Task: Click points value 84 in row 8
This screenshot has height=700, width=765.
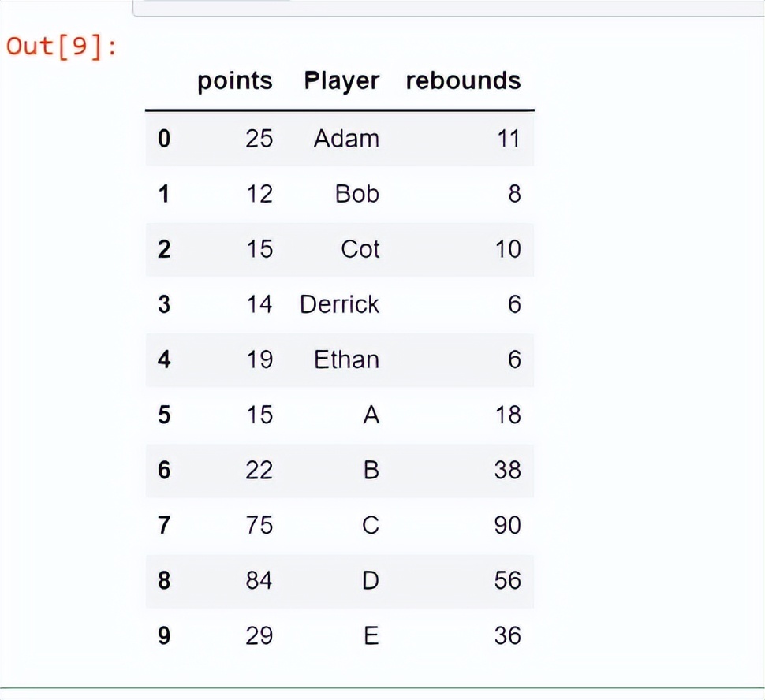Action: pos(259,580)
